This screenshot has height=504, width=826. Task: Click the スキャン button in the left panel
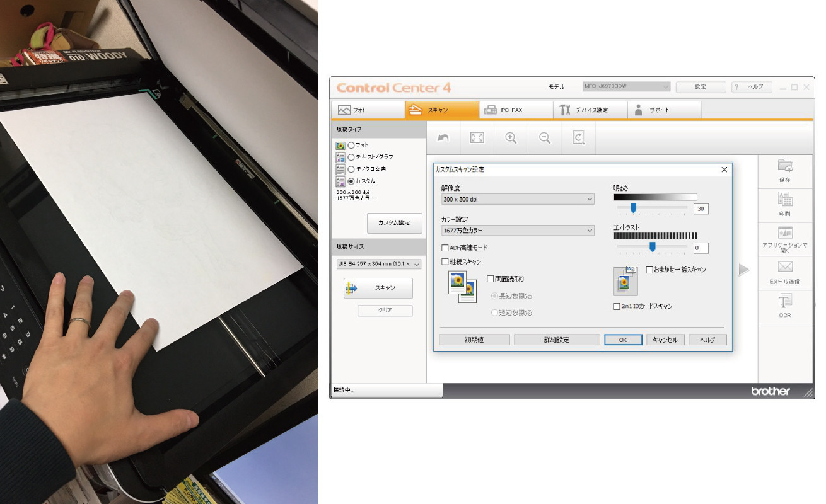378,288
